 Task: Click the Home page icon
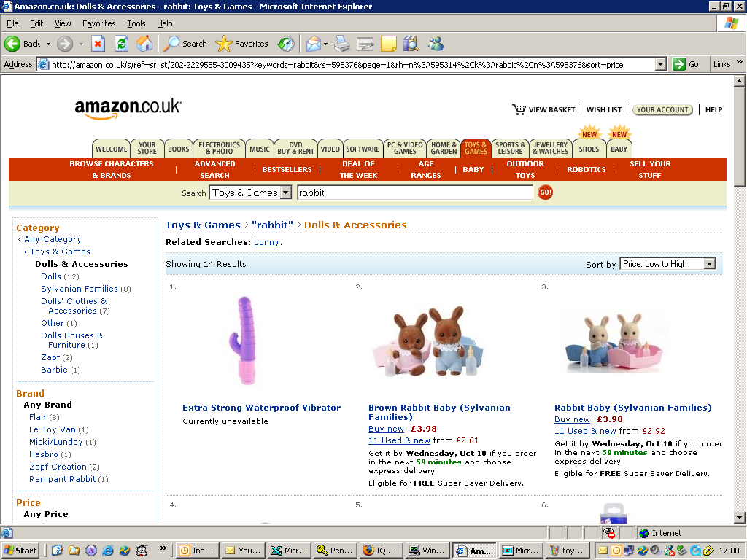tap(144, 44)
